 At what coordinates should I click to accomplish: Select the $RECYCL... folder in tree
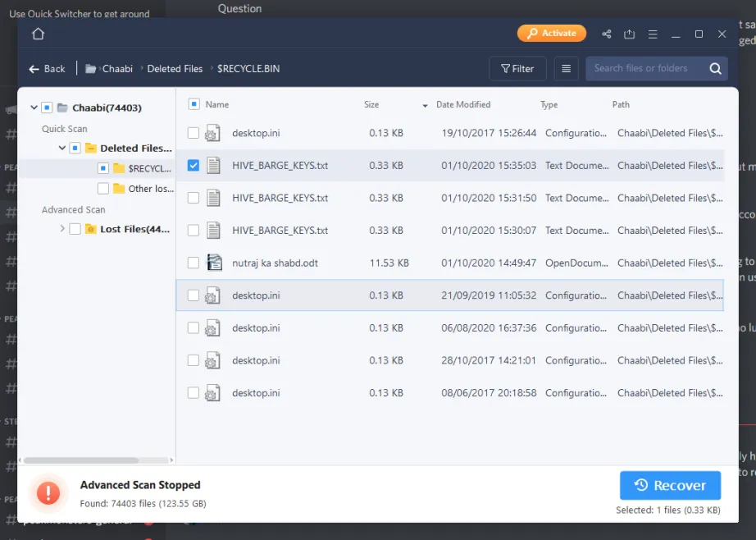point(149,168)
